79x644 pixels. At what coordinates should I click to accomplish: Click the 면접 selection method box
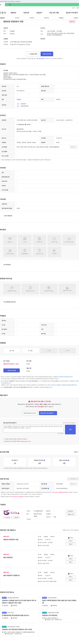point(30,351)
